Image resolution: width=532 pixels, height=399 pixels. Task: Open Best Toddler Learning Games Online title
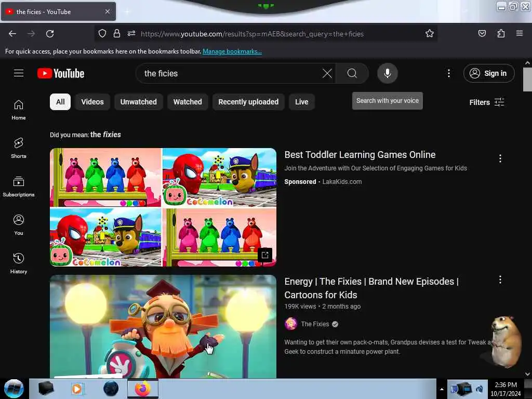360,155
